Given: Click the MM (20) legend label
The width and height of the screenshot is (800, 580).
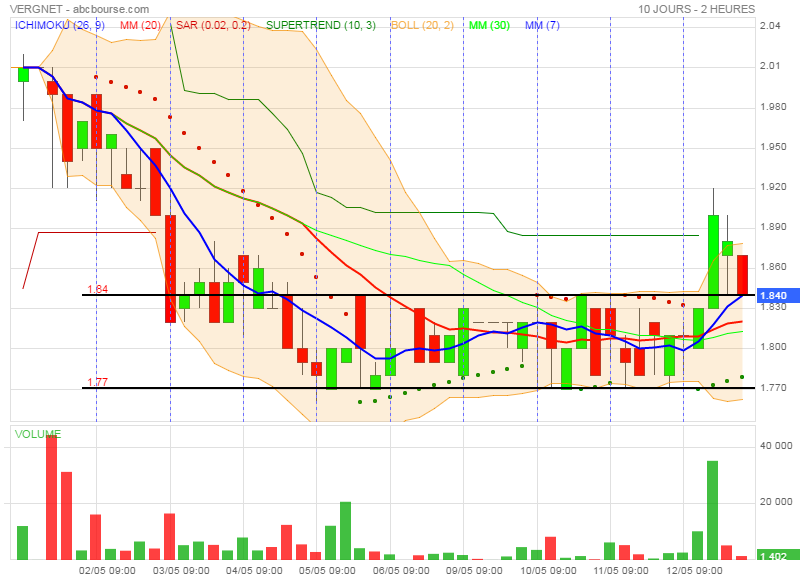Looking at the screenshot, I should (x=140, y=25).
